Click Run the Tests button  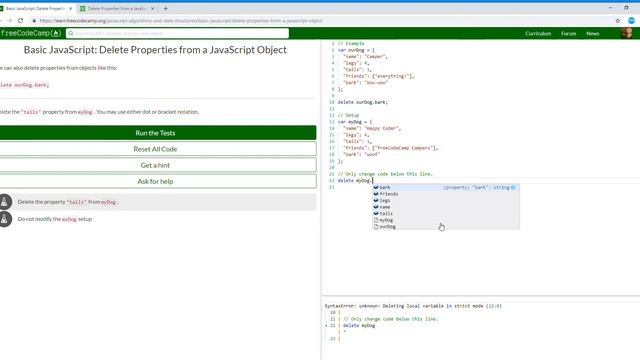pyautogui.click(x=158, y=133)
